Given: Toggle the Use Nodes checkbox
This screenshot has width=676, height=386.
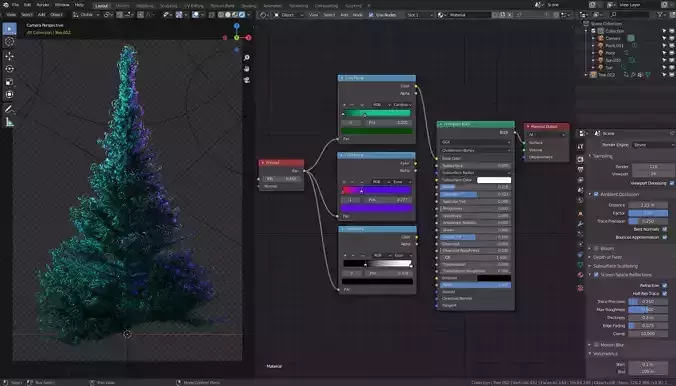Looking at the screenshot, I should [x=371, y=15].
